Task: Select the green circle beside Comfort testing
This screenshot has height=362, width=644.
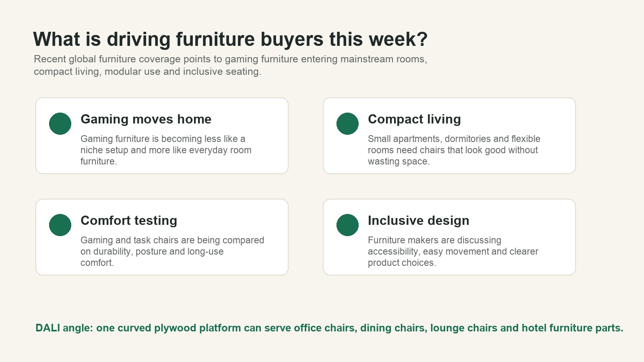Action: [60, 225]
